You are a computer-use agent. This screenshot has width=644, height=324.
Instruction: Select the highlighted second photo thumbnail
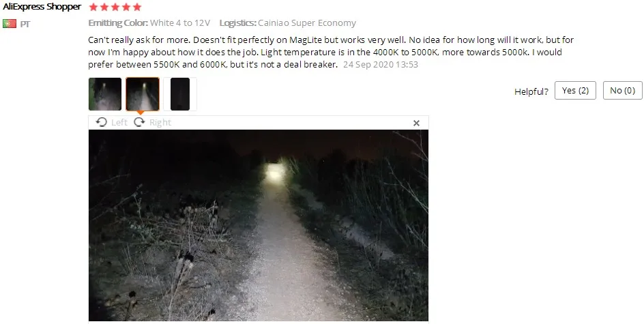143,94
